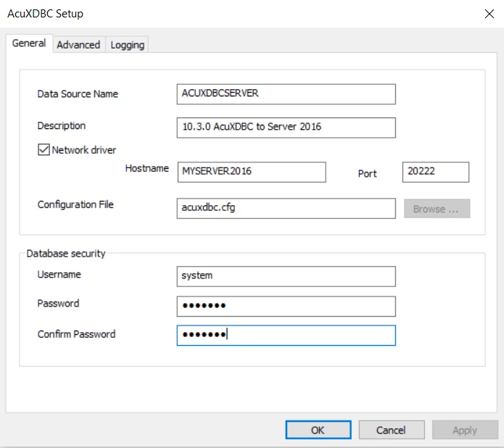Click the Username field
The width and height of the screenshot is (504, 448).
click(286, 276)
